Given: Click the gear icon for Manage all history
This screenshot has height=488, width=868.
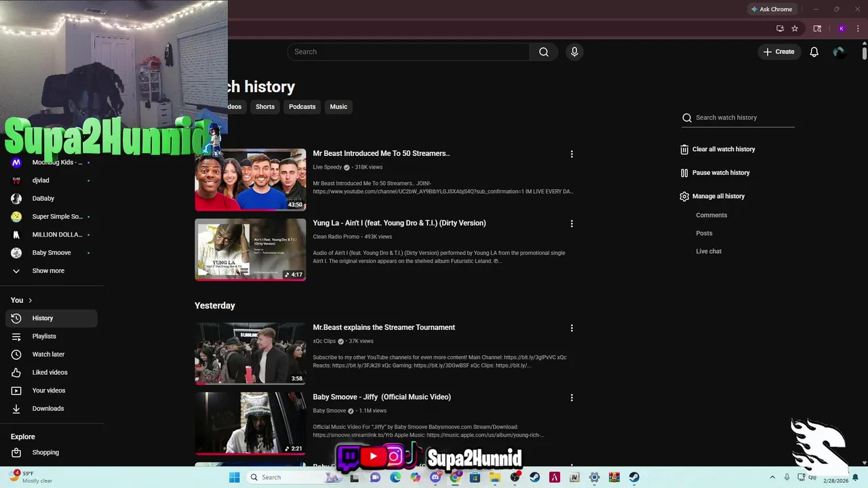Looking at the screenshot, I should pos(684,196).
